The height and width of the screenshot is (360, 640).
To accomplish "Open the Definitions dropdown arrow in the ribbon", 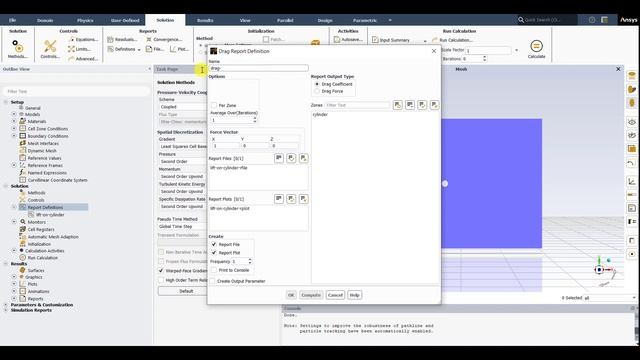I will pyautogui.click(x=139, y=49).
